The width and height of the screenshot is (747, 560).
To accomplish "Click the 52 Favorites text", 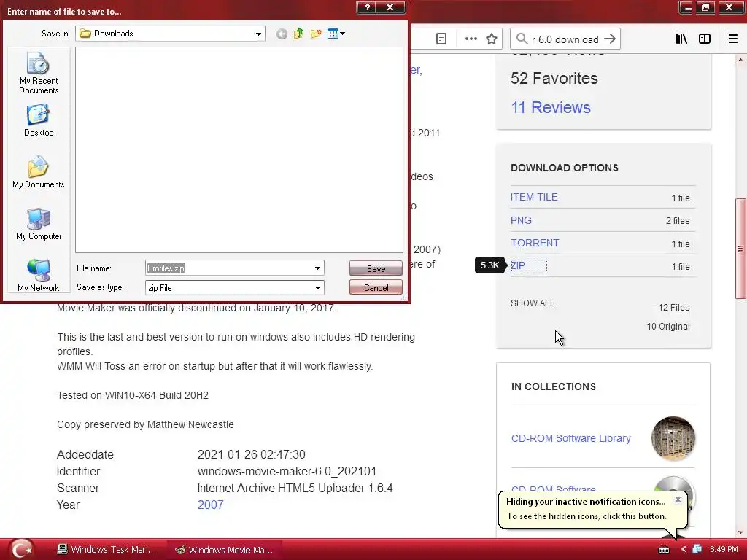I will (x=554, y=79).
